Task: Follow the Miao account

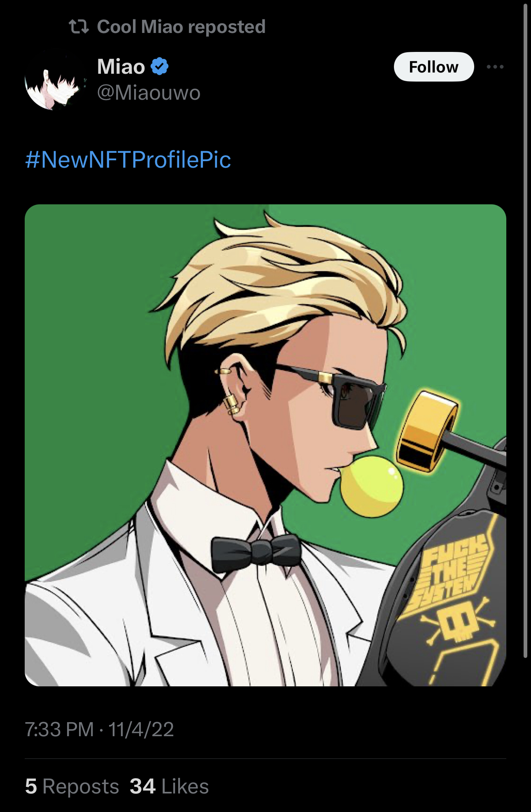Action: (434, 67)
